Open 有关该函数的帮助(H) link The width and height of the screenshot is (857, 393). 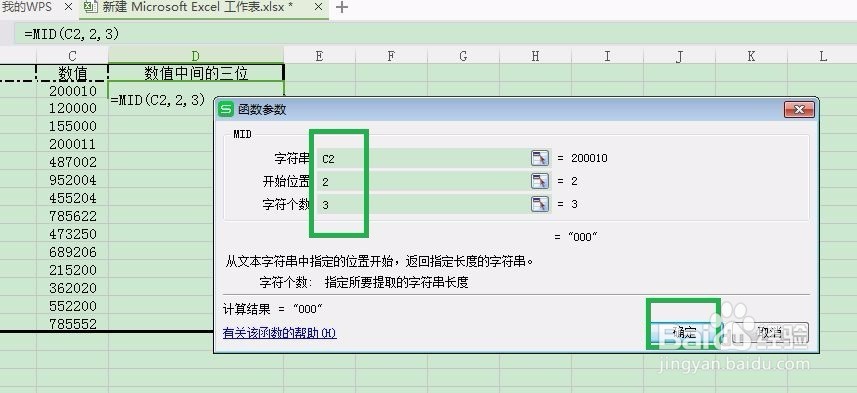[280, 332]
